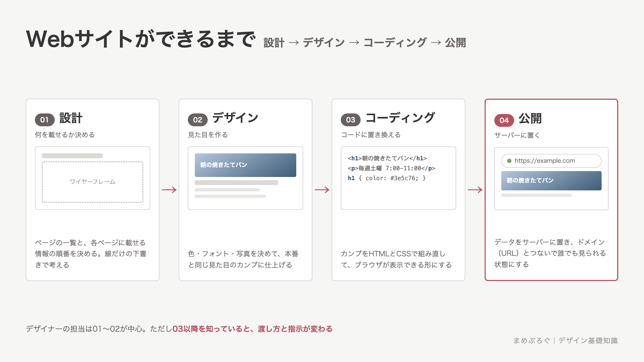Select the デザイン card heading
644x362 pixels.
[x=235, y=118]
